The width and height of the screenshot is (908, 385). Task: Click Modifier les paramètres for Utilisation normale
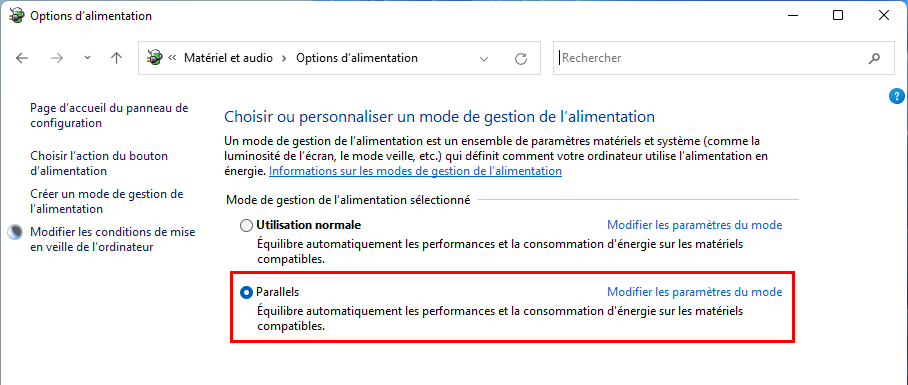694,225
